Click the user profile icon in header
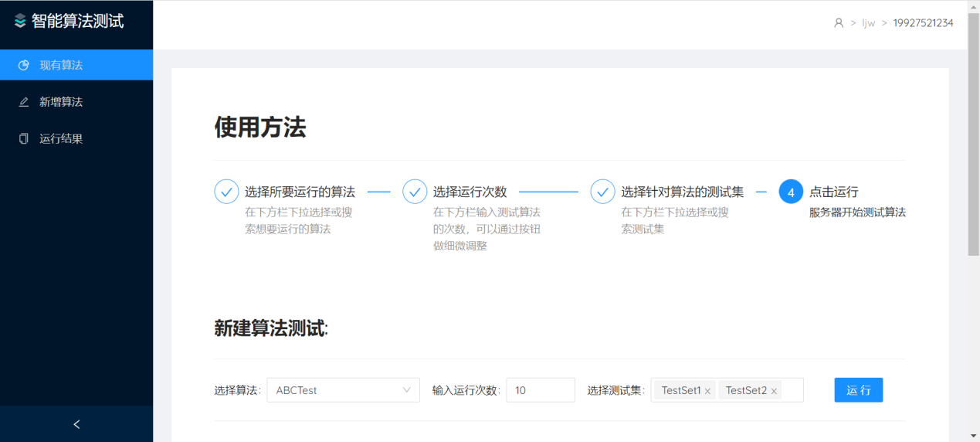 click(839, 23)
